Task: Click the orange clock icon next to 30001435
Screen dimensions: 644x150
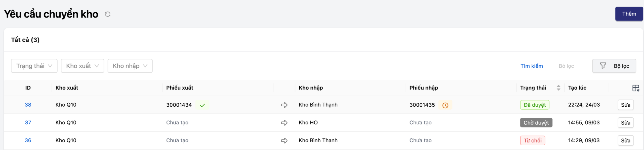Action: coord(445,105)
